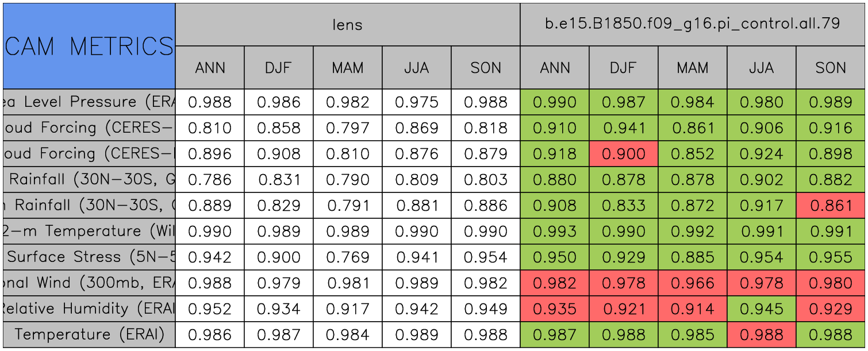This screenshot has width=868, height=351.
Task: Click the red 0.861 cell in the SON column
Action: 831,206
